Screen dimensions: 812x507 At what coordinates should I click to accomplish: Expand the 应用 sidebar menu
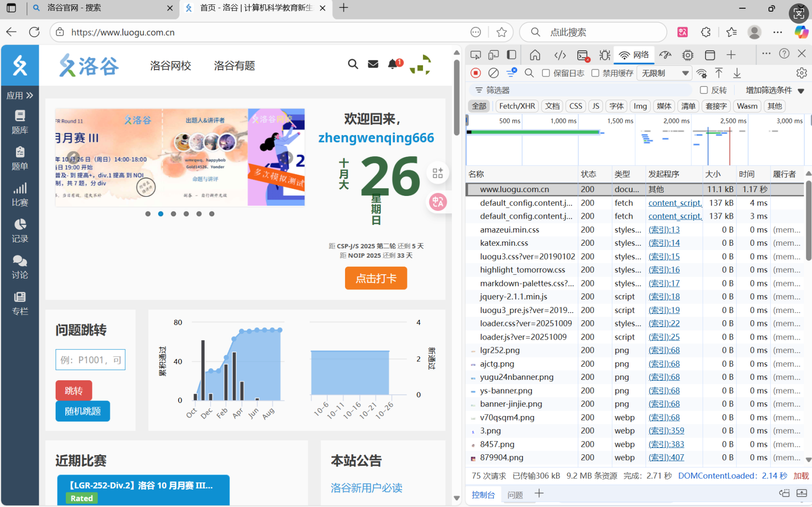coord(20,95)
